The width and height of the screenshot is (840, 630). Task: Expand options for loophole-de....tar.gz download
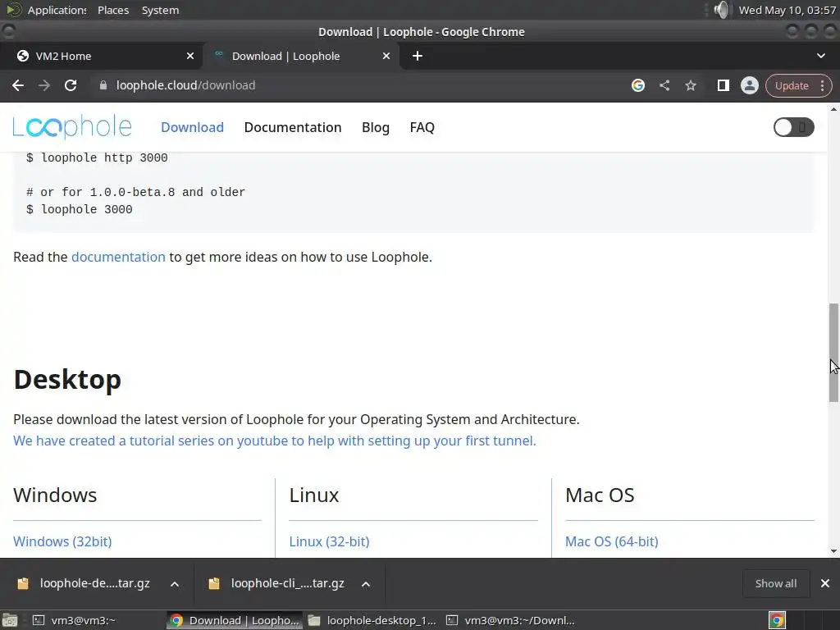(x=175, y=584)
